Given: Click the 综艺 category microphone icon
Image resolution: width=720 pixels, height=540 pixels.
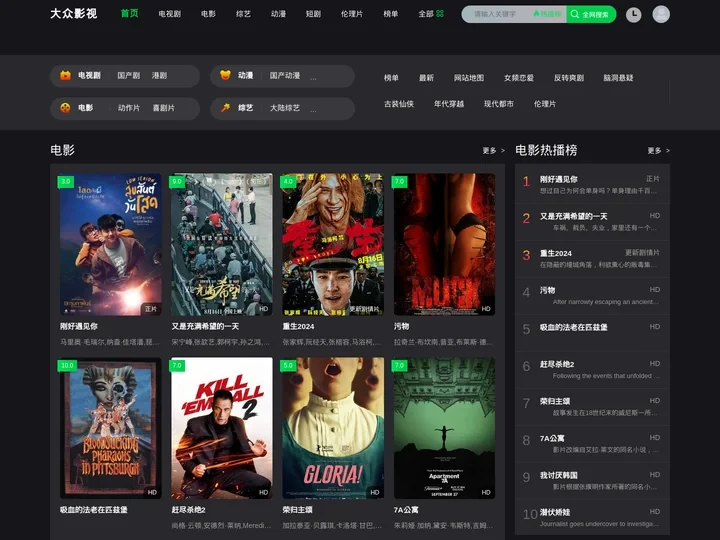Looking at the screenshot, I should tap(225, 108).
